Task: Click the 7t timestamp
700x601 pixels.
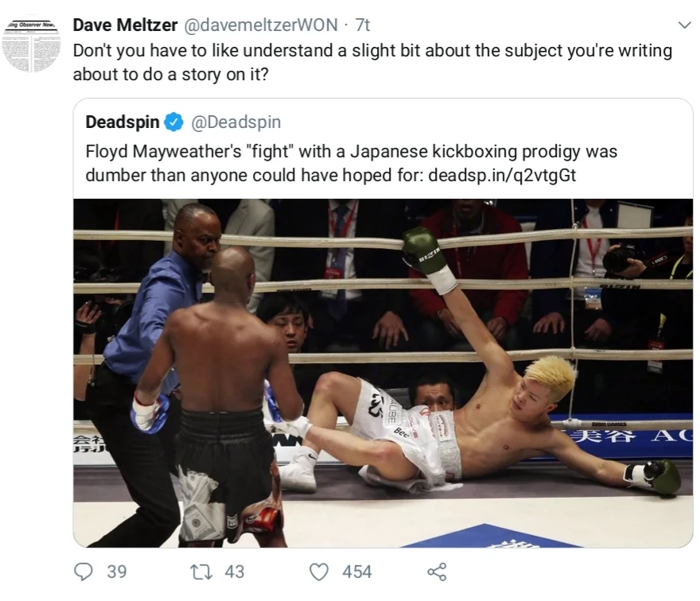Action: (x=363, y=25)
